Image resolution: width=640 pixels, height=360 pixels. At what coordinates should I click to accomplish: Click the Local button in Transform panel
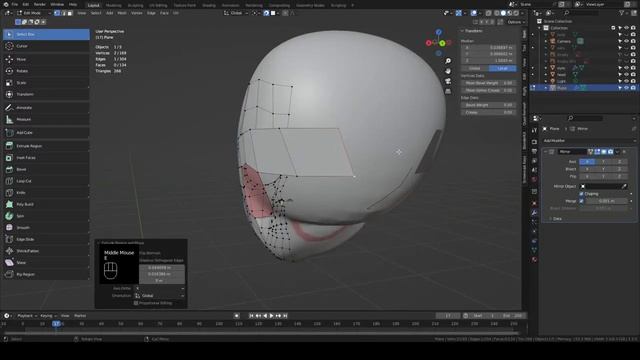pos(502,69)
